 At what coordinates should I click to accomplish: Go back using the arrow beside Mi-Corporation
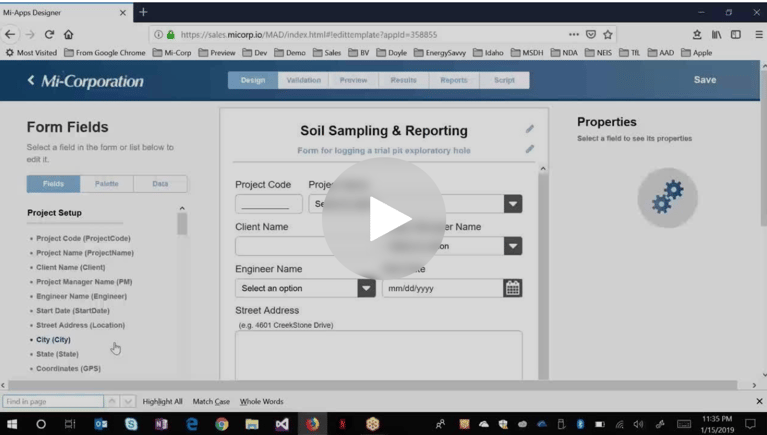tap(31, 80)
